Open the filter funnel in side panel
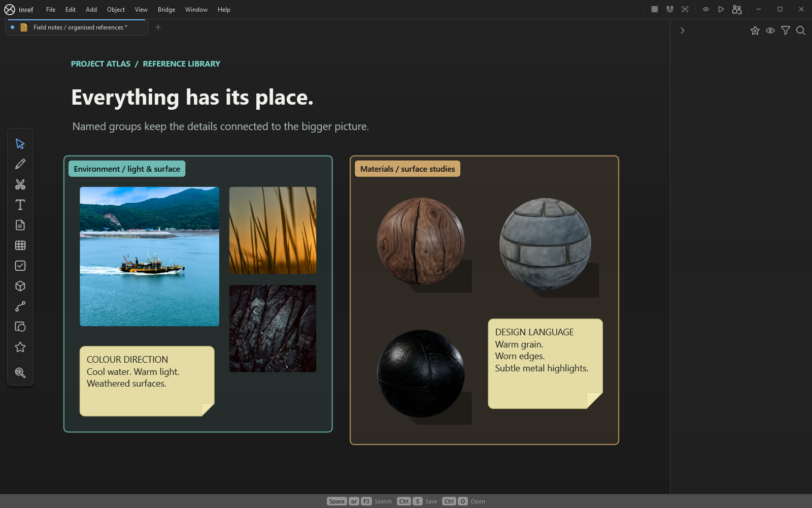The image size is (812, 508). [786, 30]
